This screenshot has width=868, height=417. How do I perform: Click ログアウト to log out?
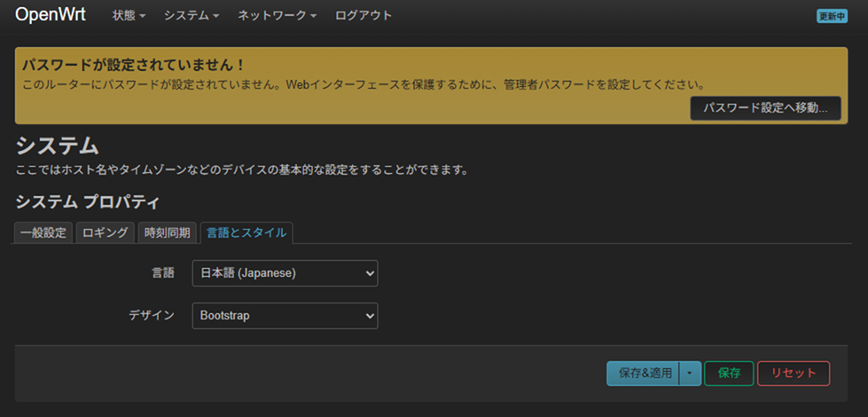(364, 15)
